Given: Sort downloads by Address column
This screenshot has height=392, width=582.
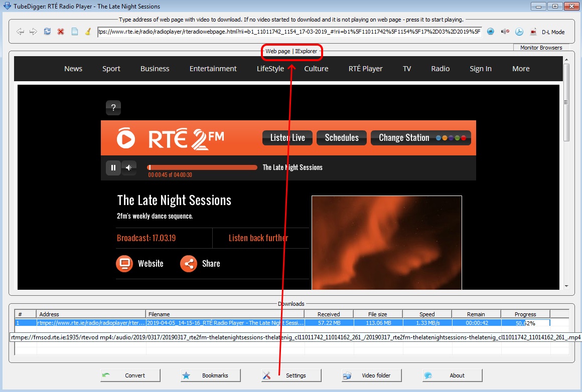Looking at the screenshot, I should point(91,314).
